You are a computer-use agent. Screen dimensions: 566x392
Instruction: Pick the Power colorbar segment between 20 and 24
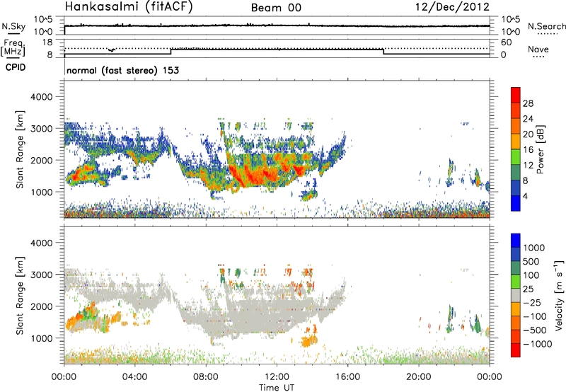coord(516,126)
